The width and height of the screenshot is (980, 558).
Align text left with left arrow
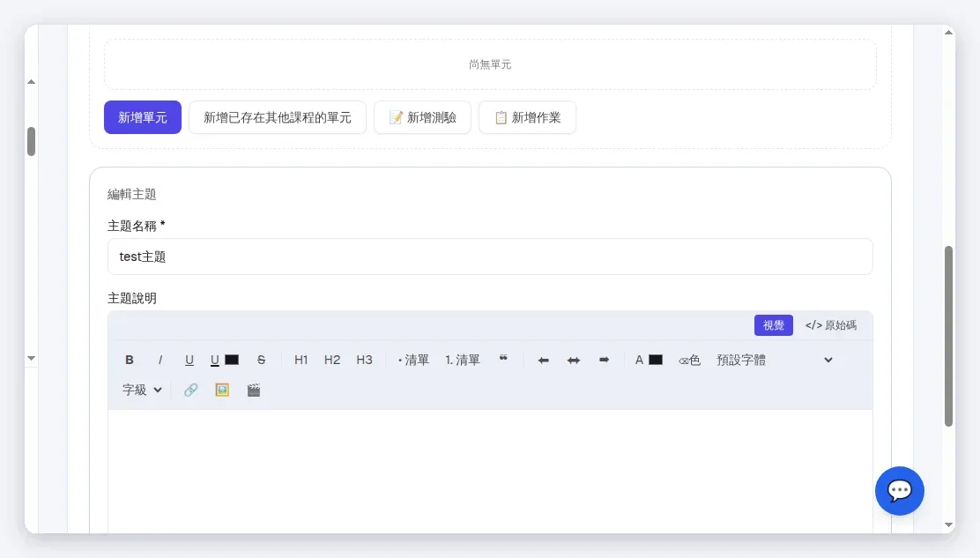pos(543,360)
